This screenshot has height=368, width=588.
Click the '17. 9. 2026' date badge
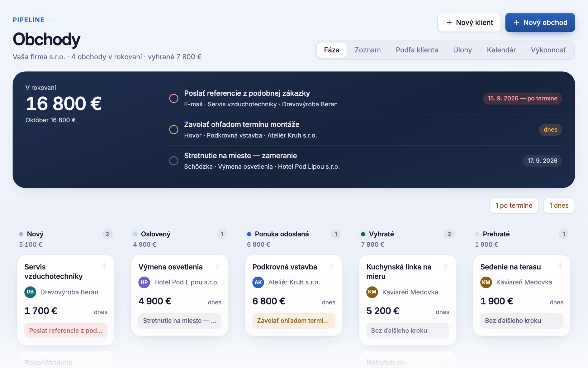pyautogui.click(x=542, y=161)
